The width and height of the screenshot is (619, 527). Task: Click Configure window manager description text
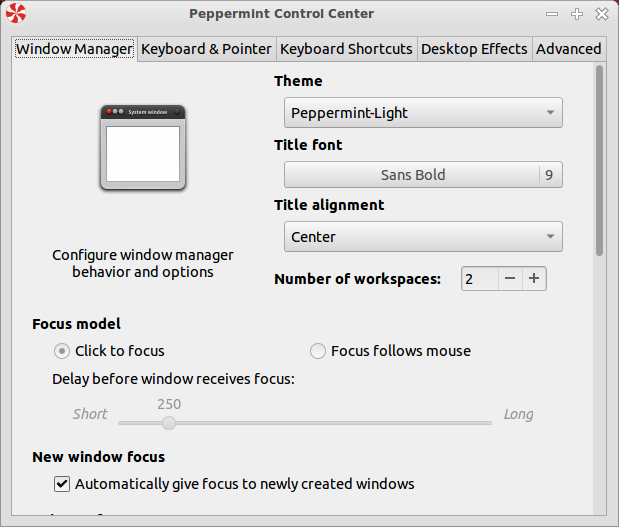point(143,263)
